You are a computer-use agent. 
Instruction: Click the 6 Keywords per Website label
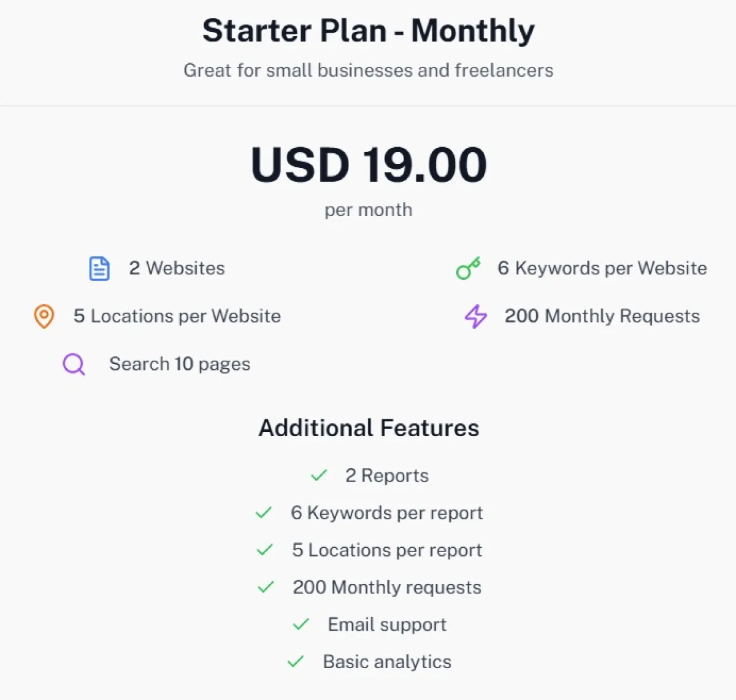click(x=602, y=268)
